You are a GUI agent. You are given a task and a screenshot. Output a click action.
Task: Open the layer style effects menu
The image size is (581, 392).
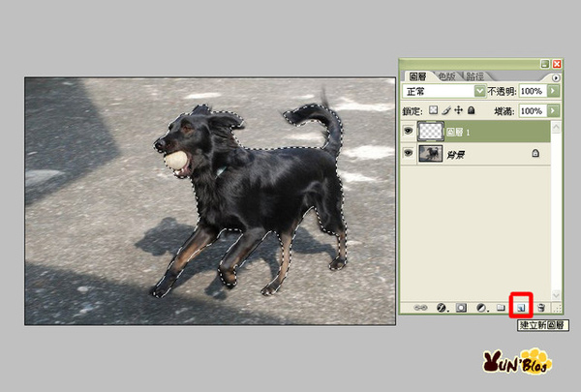tap(441, 308)
